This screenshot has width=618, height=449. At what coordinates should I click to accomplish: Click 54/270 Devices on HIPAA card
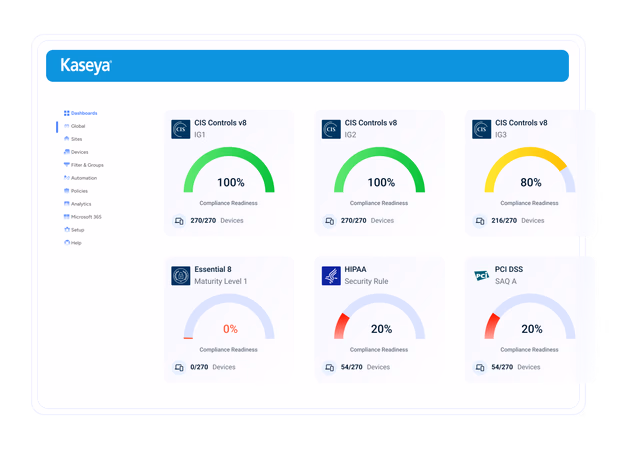pyautogui.click(x=365, y=367)
